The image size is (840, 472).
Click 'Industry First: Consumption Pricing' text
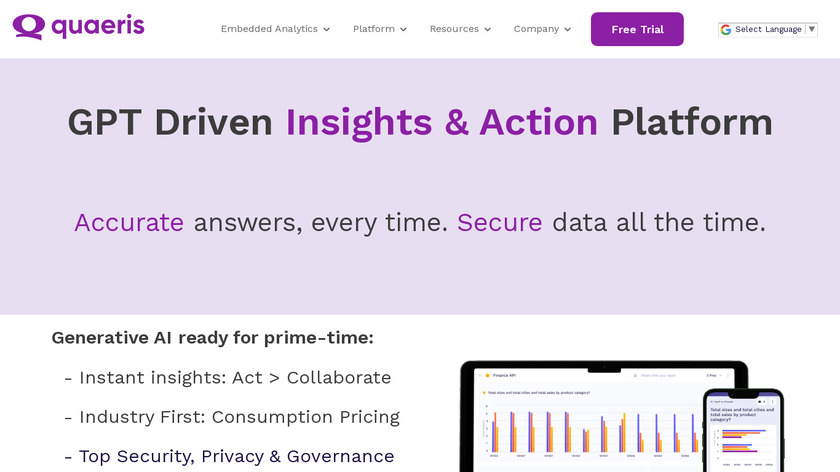pos(239,417)
